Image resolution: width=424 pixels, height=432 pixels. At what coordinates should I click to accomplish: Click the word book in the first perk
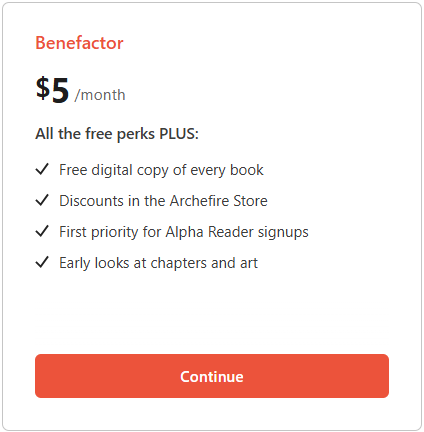point(247,170)
